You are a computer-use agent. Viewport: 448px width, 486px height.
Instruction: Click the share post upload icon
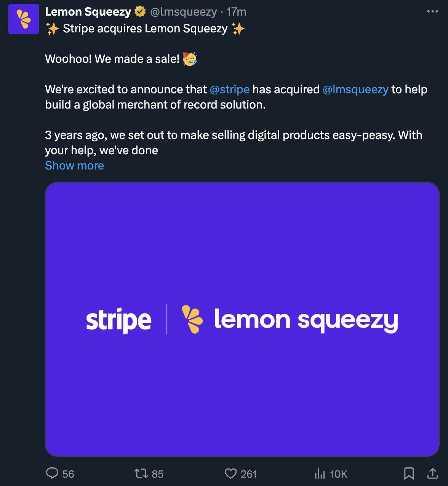tap(432, 473)
